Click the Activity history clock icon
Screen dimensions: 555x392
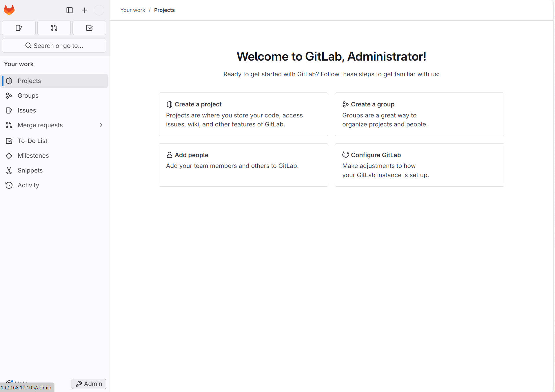pos(9,185)
